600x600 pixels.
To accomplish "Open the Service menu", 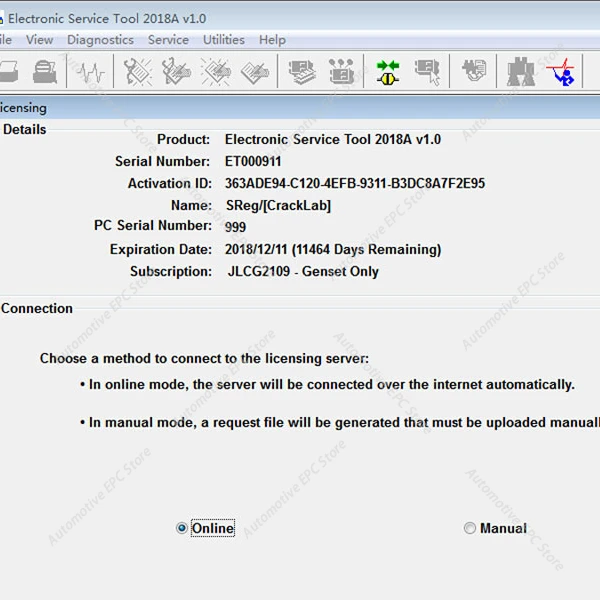I will pyautogui.click(x=168, y=40).
